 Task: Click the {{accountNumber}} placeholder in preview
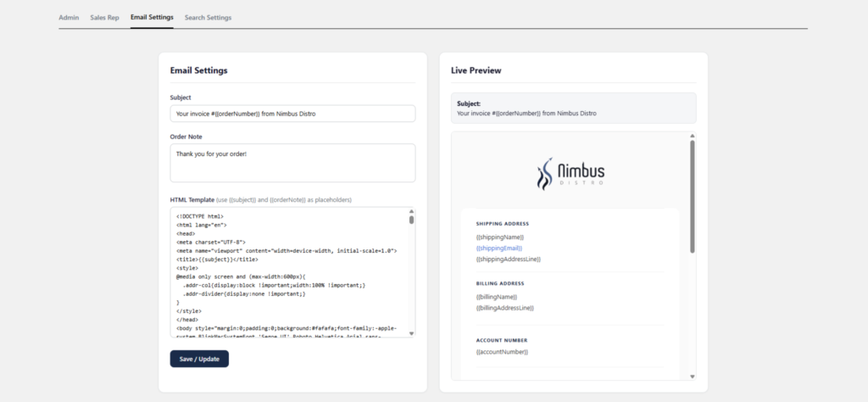tap(502, 352)
